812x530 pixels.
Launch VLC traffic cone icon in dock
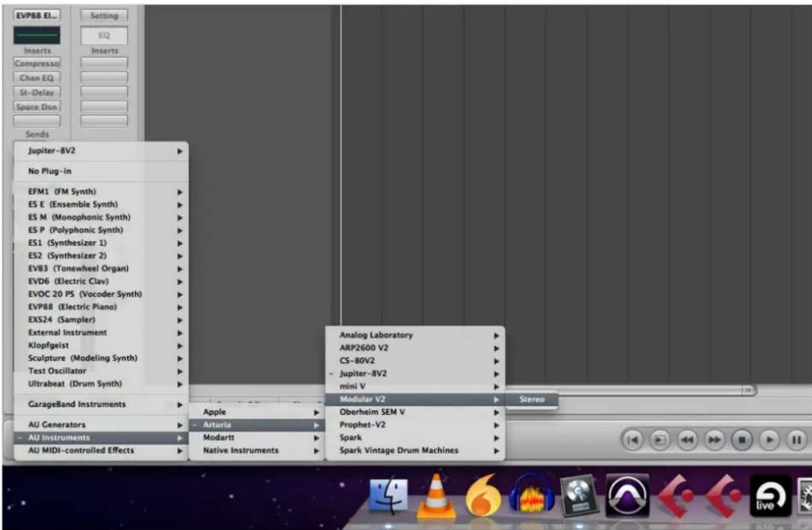436,497
